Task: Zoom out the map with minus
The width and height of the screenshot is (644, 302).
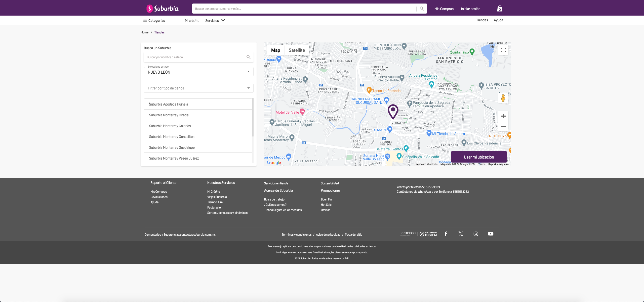Action: click(503, 126)
